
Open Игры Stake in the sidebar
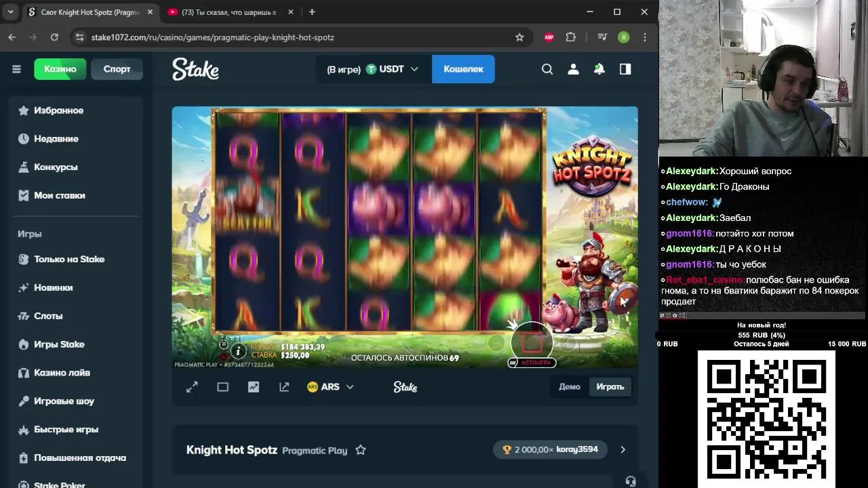pos(76,345)
